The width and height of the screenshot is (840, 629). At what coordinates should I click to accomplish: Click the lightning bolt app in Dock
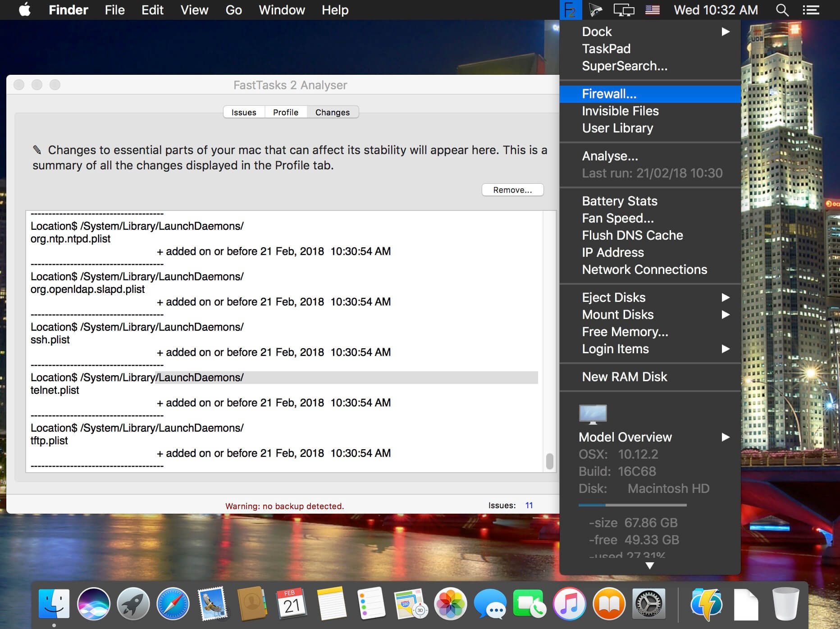point(707,604)
